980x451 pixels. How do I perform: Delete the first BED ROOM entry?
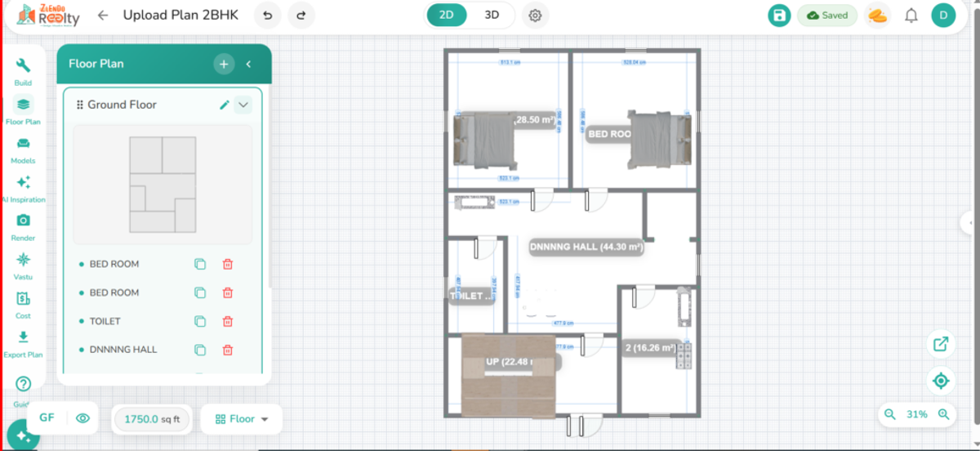pos(228,264)
